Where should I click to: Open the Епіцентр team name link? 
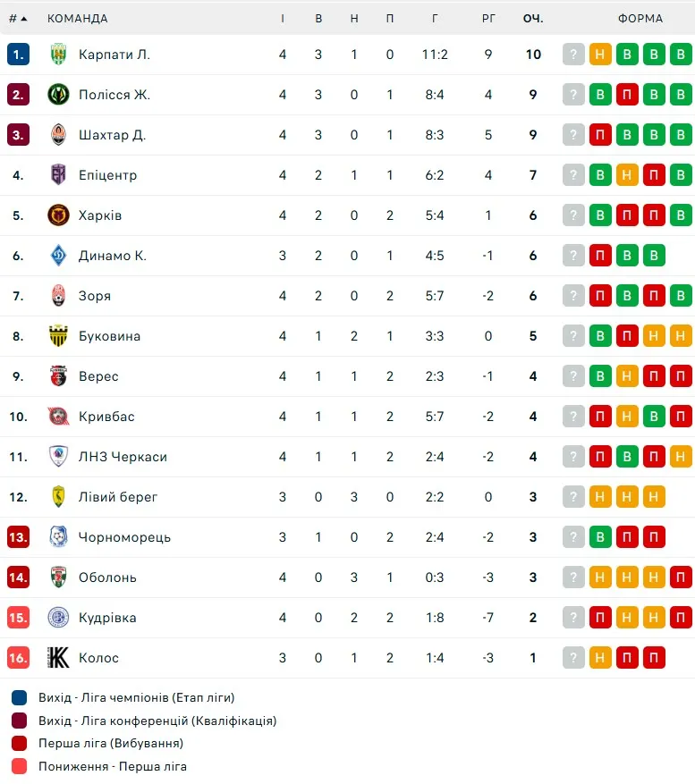click(107, 175)
